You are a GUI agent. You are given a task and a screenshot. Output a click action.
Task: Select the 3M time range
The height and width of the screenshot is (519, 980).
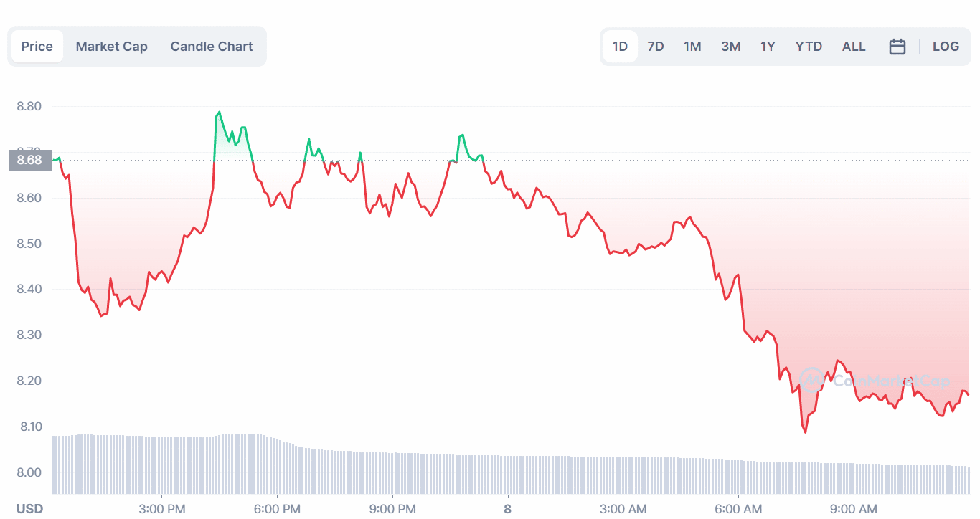pos(731,47)
